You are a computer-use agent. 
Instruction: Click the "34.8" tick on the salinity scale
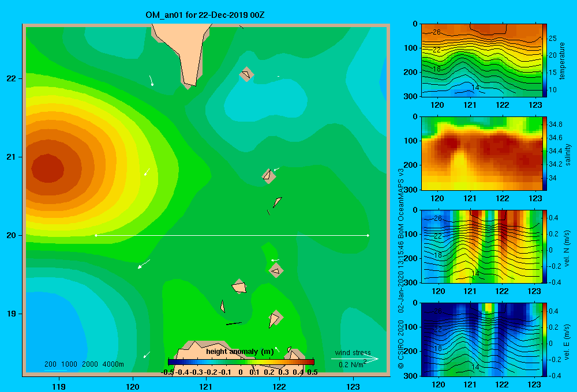point(556,125)
